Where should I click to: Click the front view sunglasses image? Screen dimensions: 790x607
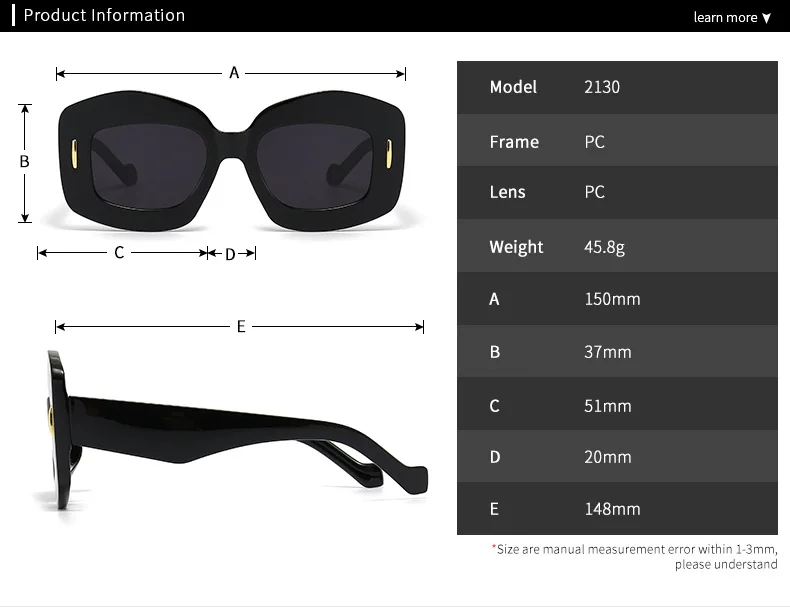[x=232, y=161]
